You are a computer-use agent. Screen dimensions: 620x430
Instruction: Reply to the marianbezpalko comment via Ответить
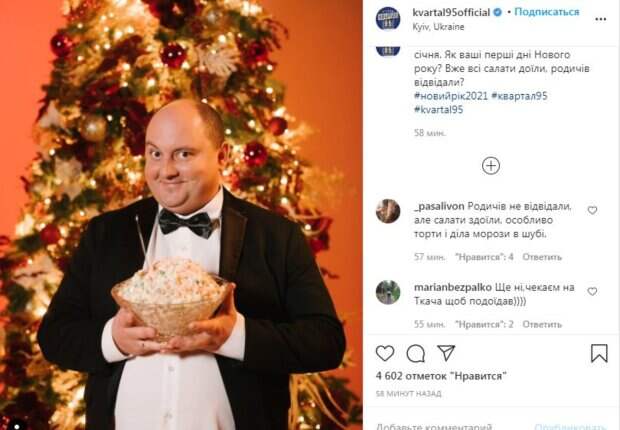pyautogui.click(x=542, y=324)
